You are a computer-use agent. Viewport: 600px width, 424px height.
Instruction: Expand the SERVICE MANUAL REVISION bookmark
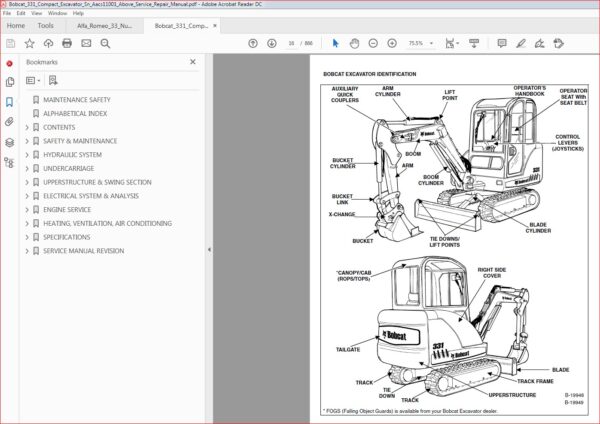pos(27,251)
